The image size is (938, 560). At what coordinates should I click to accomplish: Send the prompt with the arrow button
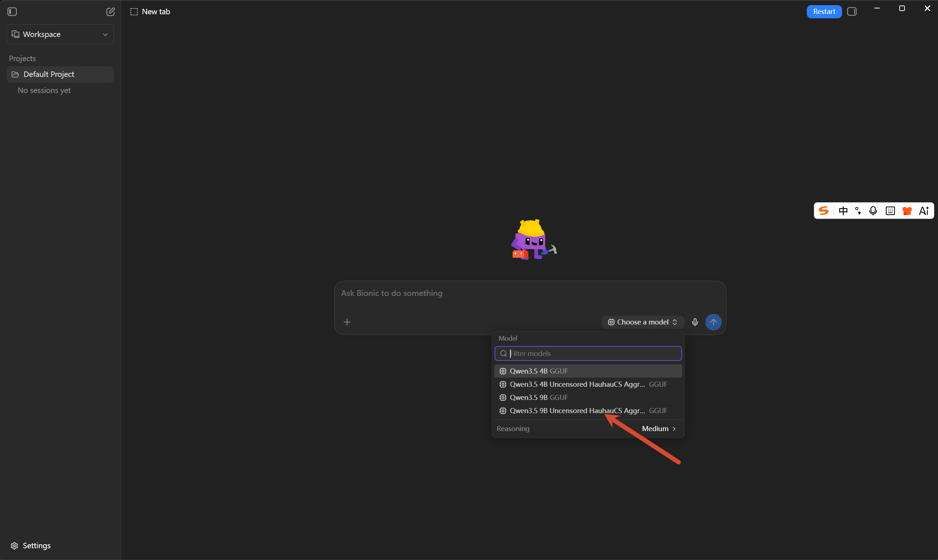(x=713, y=322)
